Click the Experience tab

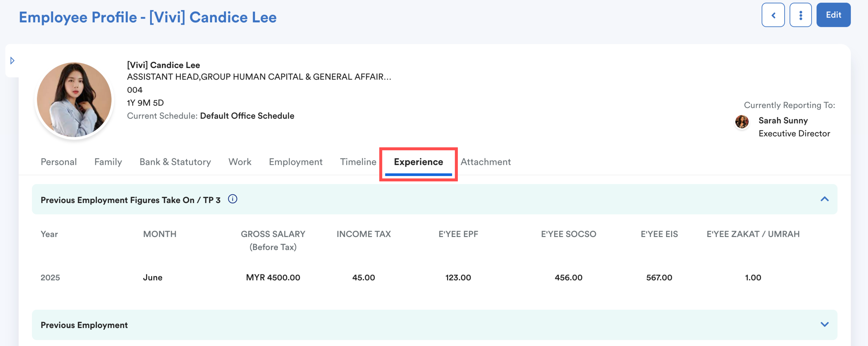[x=418, y=162]
